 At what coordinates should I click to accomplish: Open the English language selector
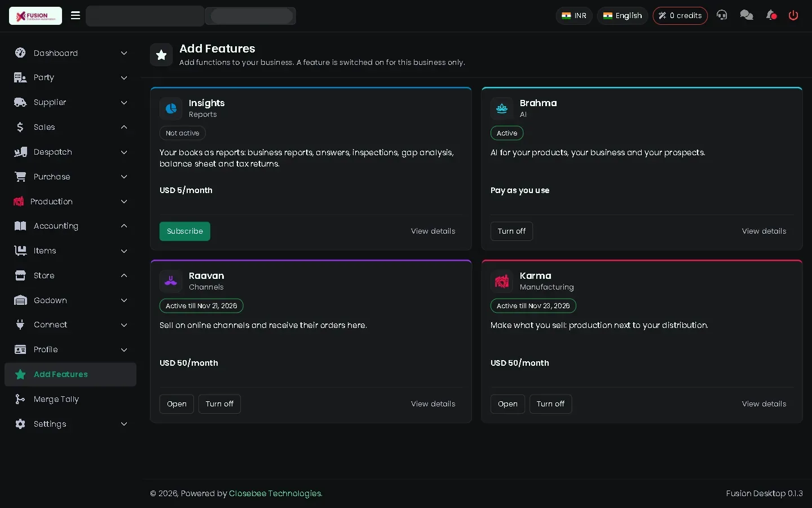point(623,16)
